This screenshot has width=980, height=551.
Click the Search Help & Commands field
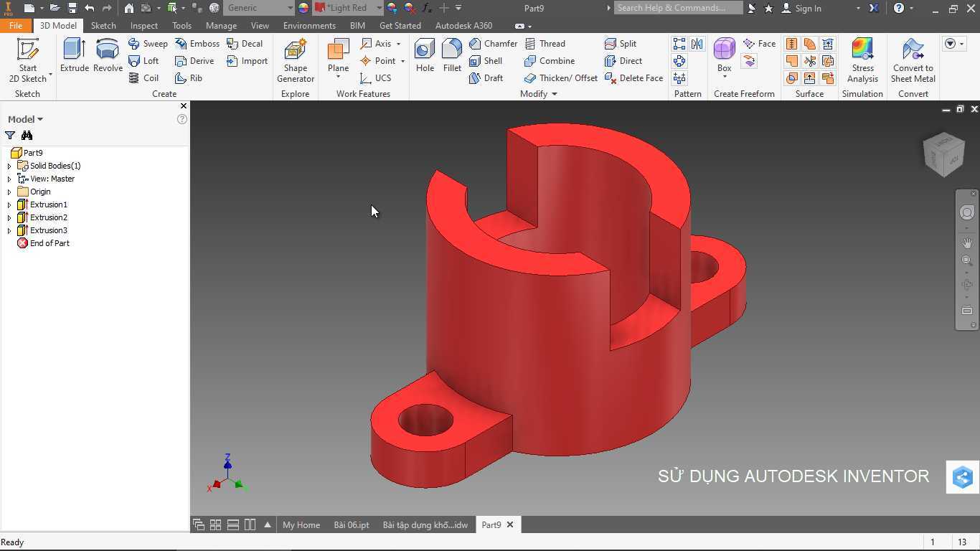(678, 8)
